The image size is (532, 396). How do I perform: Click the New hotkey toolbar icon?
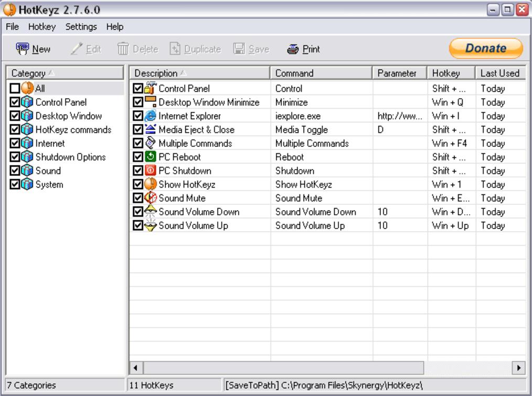click(23, 49)
